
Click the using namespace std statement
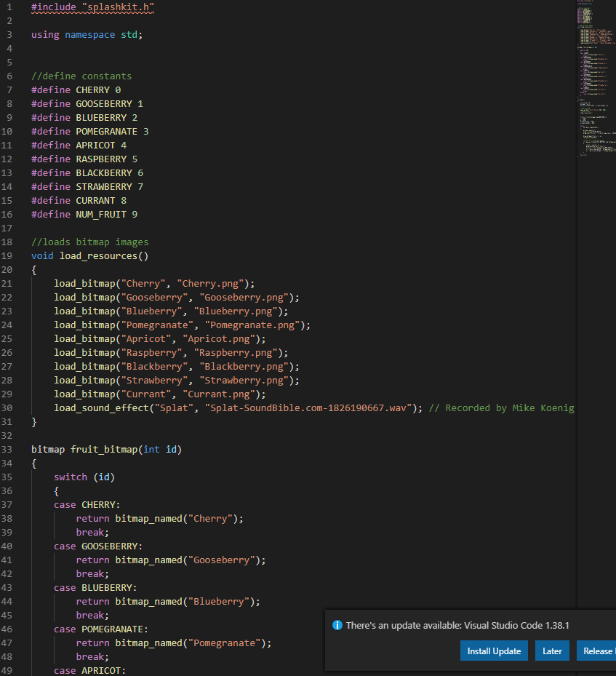click(84, 34)
